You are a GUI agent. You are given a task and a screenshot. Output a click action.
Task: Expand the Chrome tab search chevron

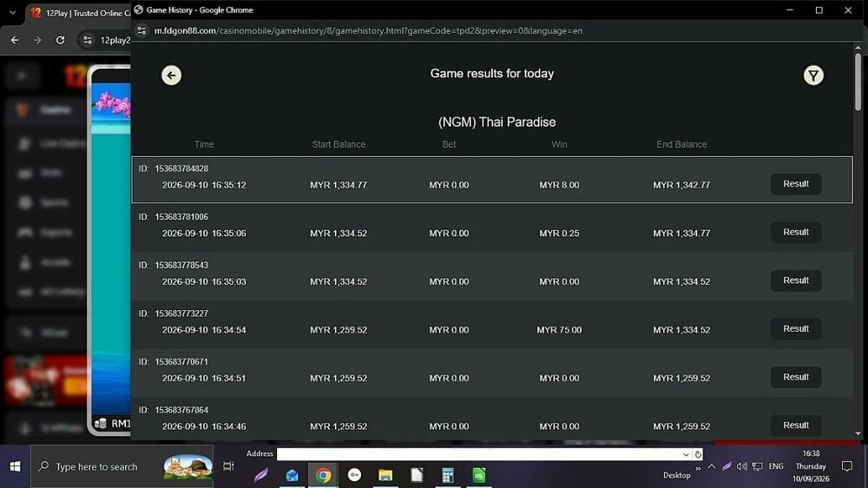coord(12,12)
